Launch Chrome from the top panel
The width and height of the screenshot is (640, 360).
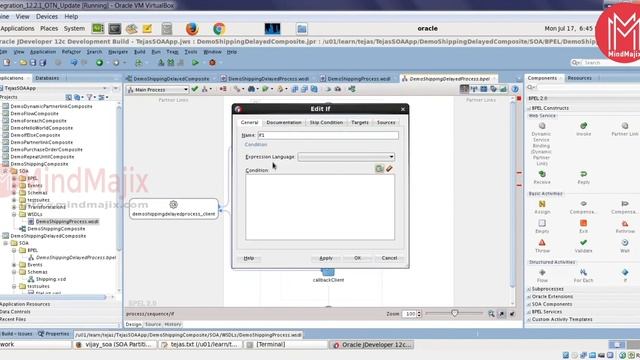tap(219, 29)
